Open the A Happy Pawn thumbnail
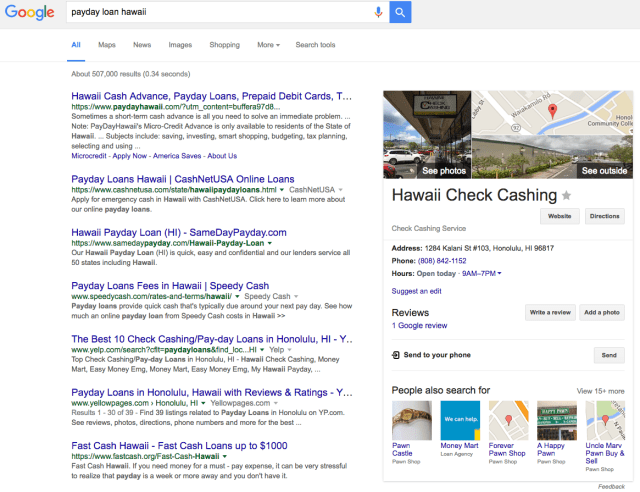Screen dimensions: 640x492 point(557,420)
